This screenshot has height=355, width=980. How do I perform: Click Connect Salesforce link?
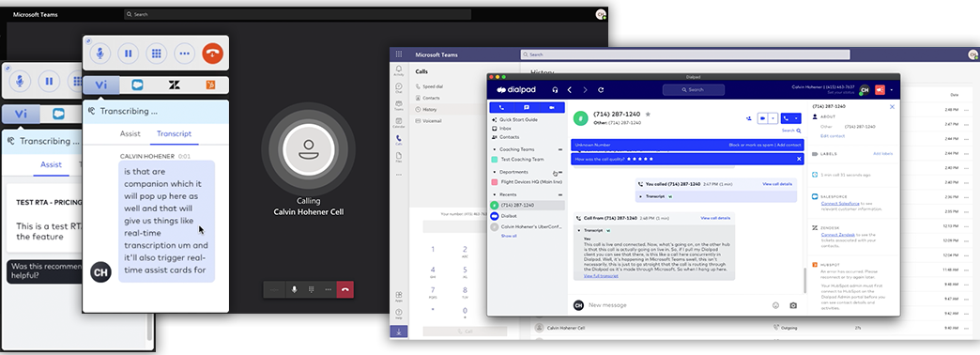point(840,204)
